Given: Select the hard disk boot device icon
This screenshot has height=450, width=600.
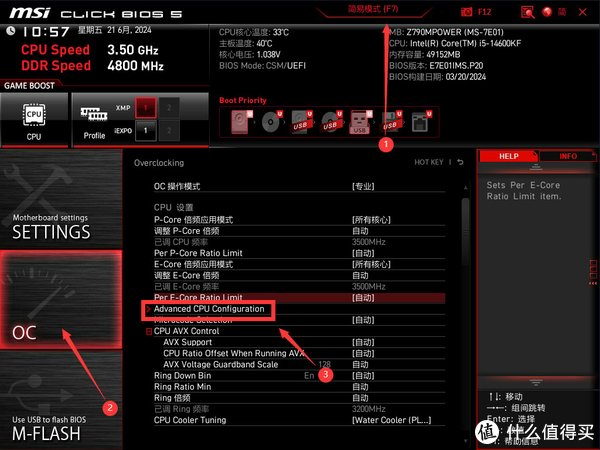Looking at the screenshot, I should coord(242,122).
